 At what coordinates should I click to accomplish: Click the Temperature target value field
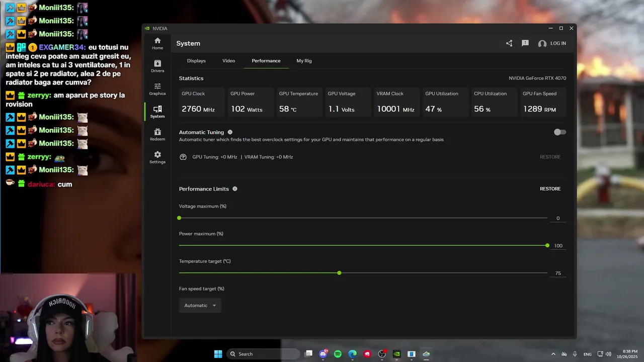pyautogui.click(x=558, y=274)
